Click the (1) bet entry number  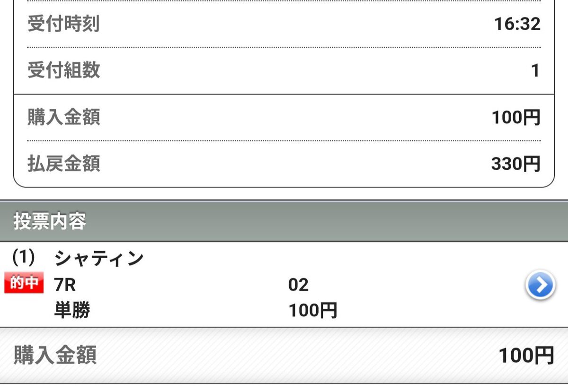tap(23, 258)
